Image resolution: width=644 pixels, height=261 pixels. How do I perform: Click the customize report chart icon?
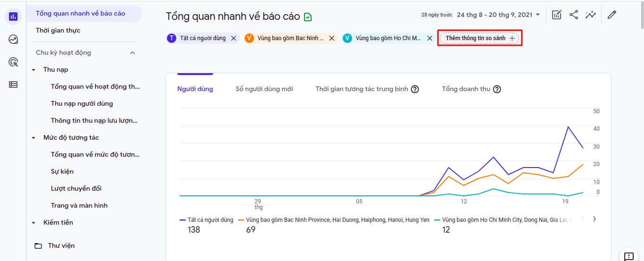point(557,15)
